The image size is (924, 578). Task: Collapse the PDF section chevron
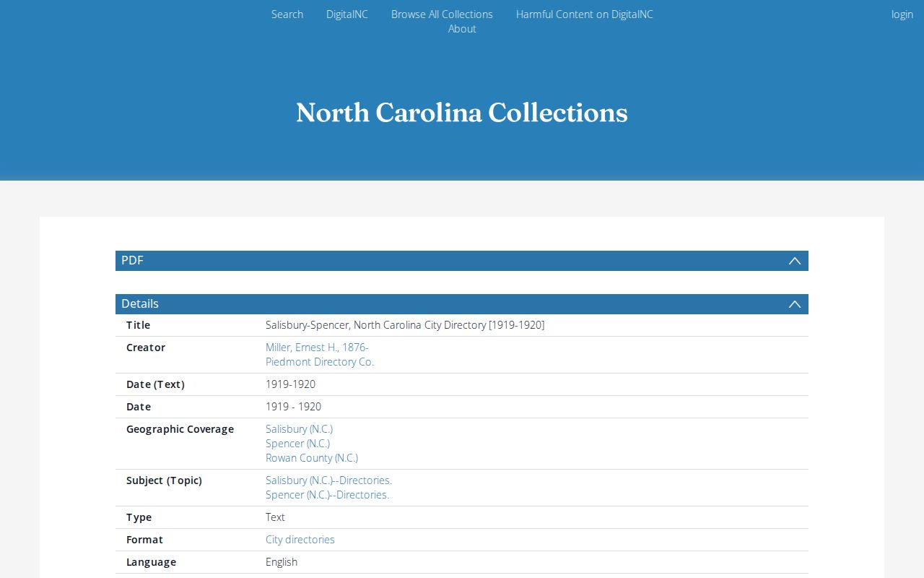(x=795, y=261)
